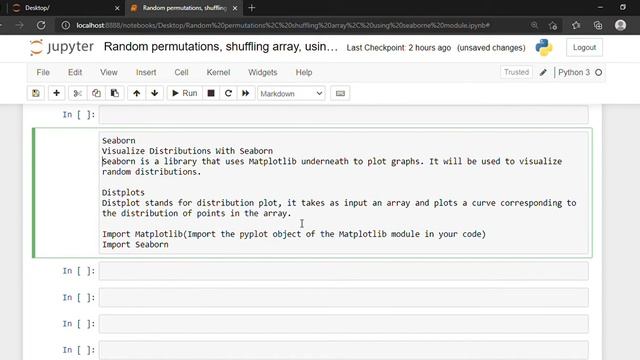Open the Edit menu
Viewport: 640px width, 360px height.
click(x=75, y=72)
